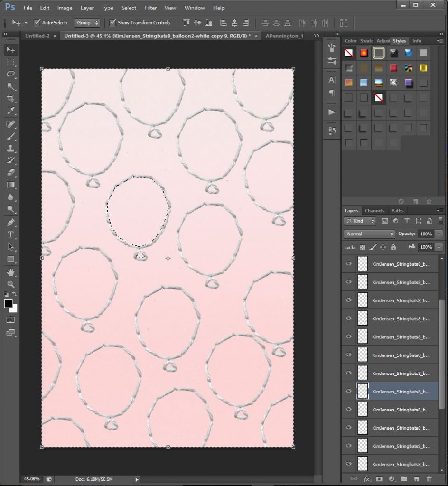Select the Path Selection tool
Screen dimensions: 448x486
[x=10, y=247]
